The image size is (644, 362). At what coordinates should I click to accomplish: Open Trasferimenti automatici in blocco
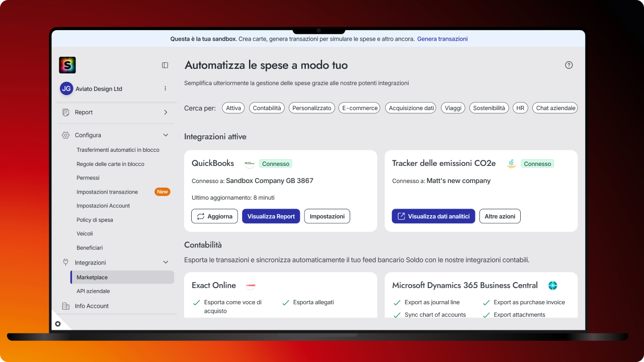point(118,150)
